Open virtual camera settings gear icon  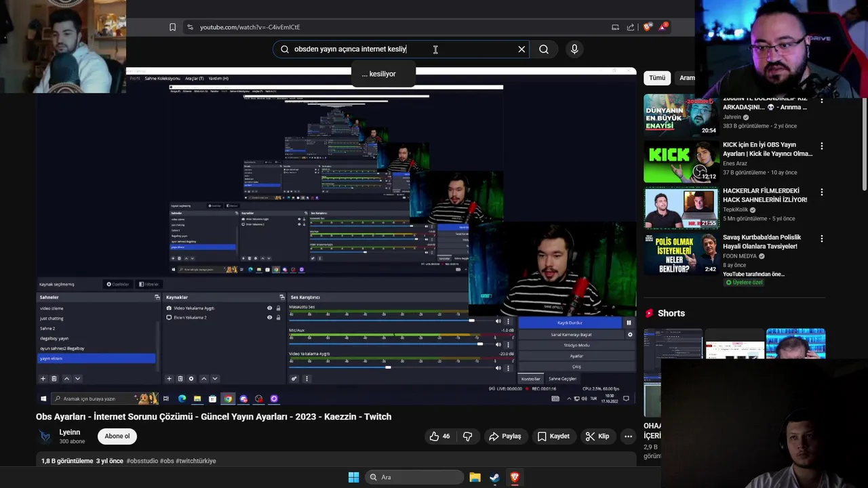coord(630,335)
